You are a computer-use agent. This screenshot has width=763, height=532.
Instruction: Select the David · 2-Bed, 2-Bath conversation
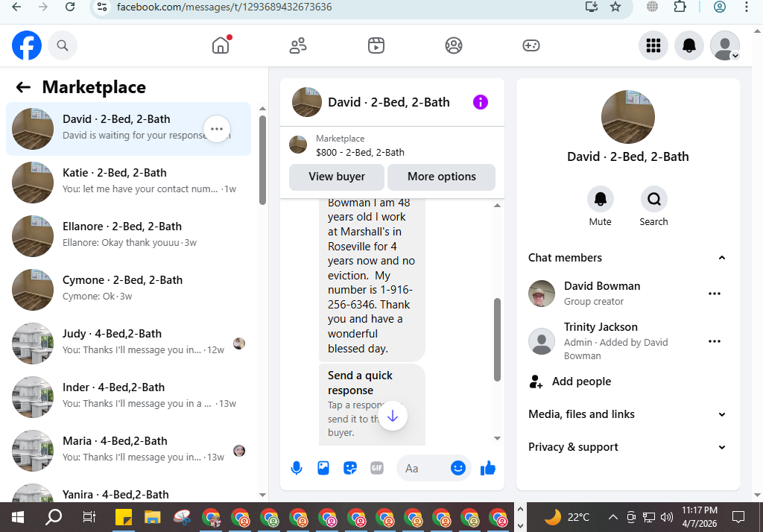click(128, 129)
